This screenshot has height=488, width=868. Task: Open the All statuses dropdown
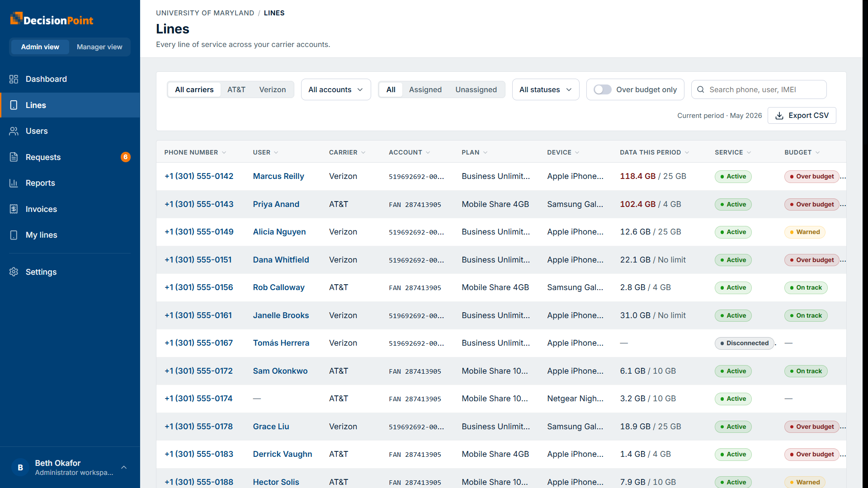coord(546,89)
